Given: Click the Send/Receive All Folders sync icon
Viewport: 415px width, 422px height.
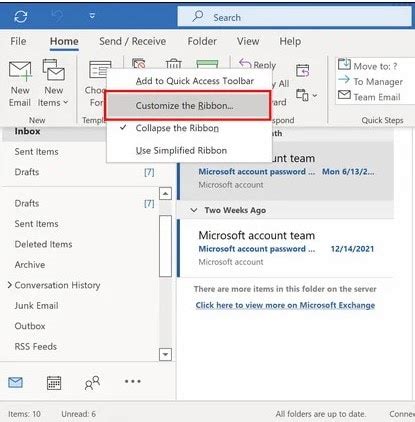Looking at the screenshot, I should pos(21,16).
